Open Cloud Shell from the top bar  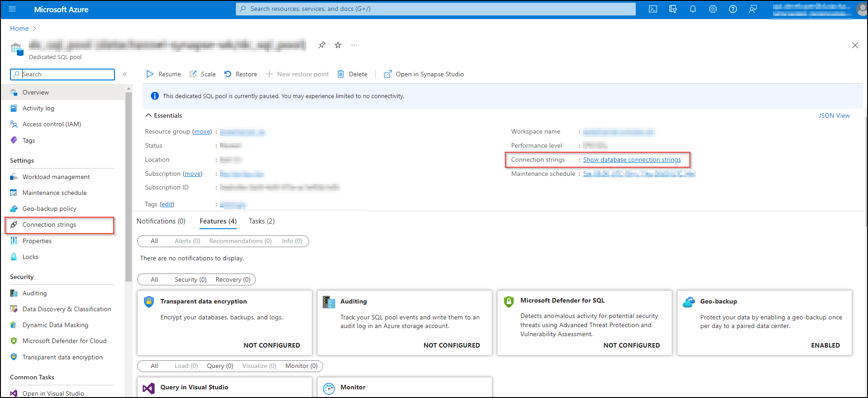pyautogui.click(x=653, y=9)
